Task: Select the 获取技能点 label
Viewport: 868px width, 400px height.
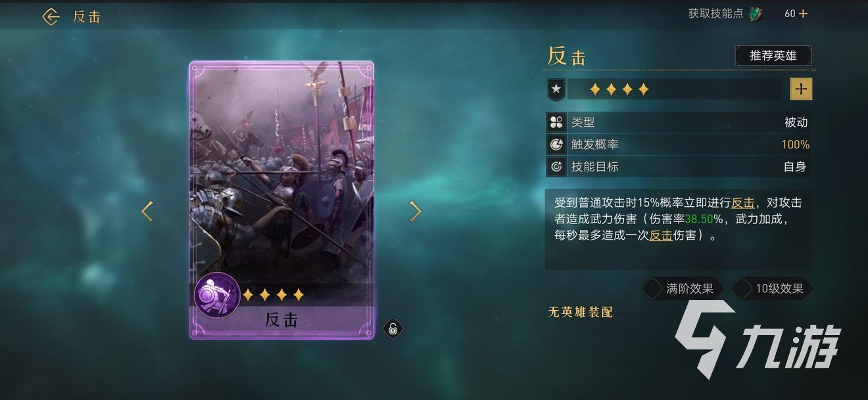Action: pyautogui.click(x=716, y=14)
